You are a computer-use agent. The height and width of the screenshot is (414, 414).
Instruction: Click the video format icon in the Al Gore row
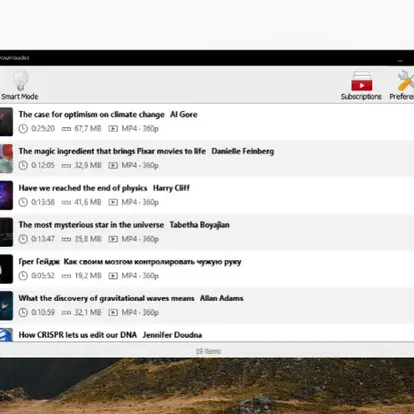pos(113,129)
